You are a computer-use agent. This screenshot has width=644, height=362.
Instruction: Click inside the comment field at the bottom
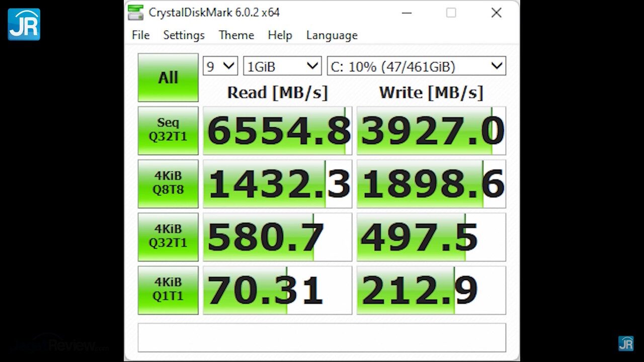tap(322, 337)
